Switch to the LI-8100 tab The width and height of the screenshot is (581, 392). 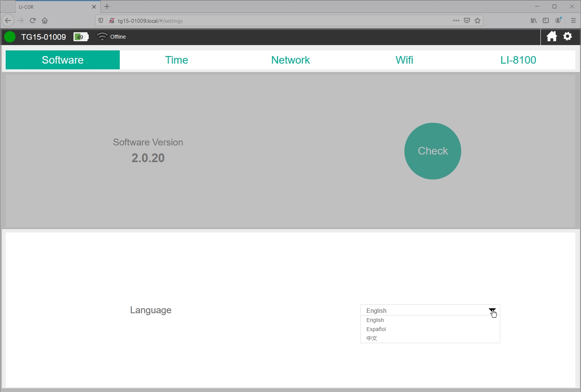(x=518, y=60)
